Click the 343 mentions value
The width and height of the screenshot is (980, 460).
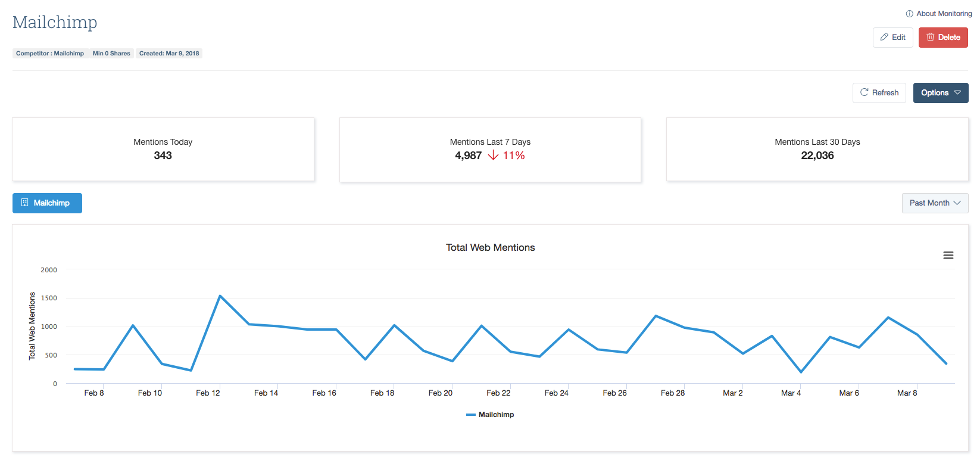click(163, 156)
